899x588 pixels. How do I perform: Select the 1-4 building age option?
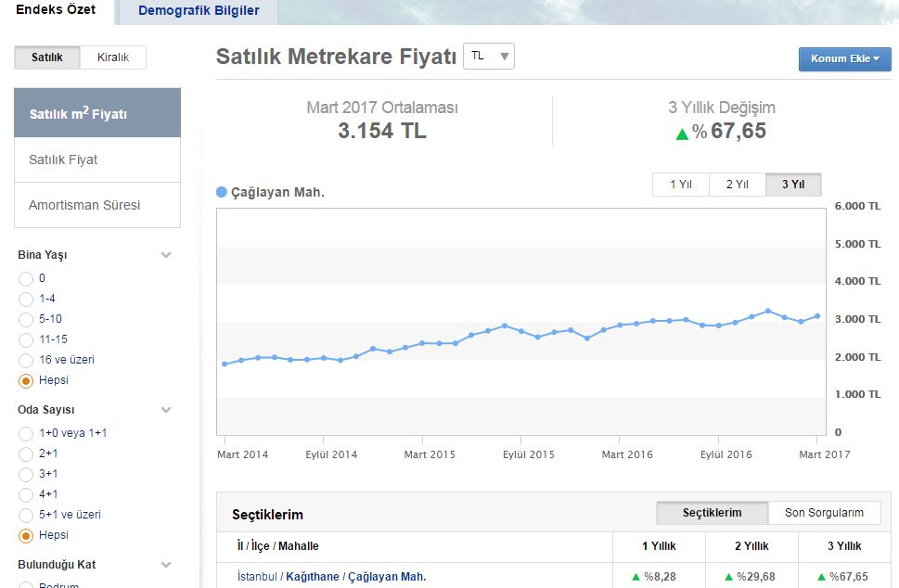(26, 299)
